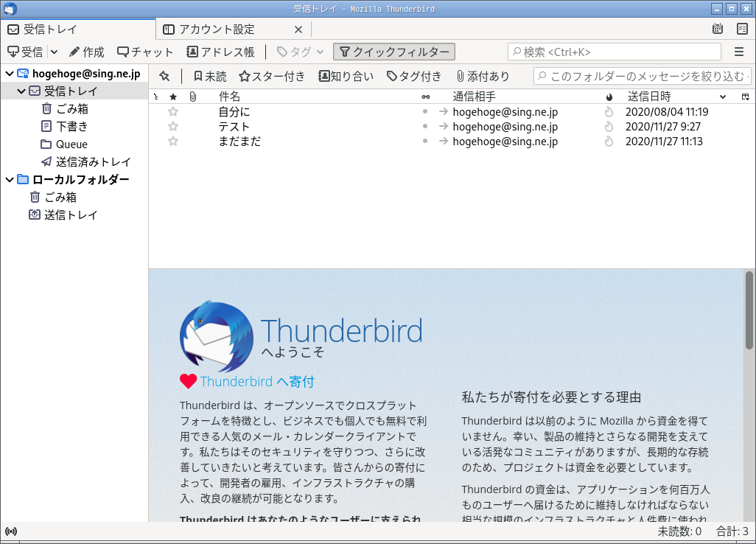This screenshot has width=756, height=544.
Task: Open the アドレス帳 address book
Action: coord(220,52)
